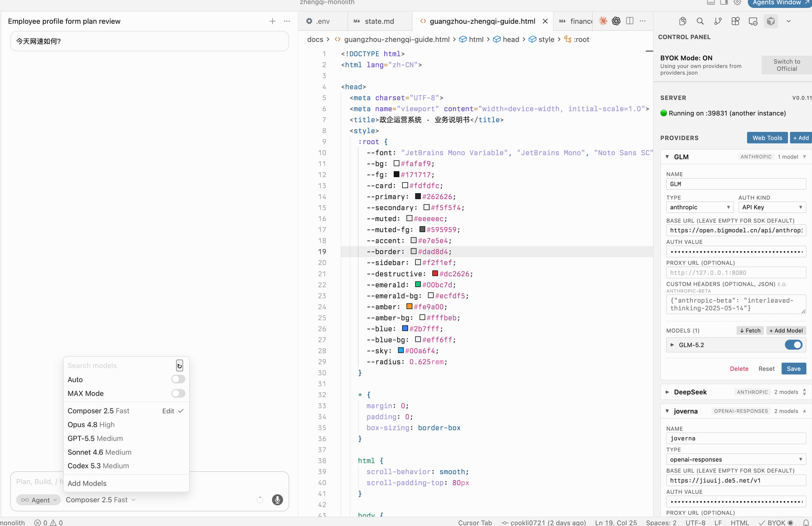Open the errors and warnings status indicator
The height and width of the screenshot is (526, 812).
click(49, 523)
